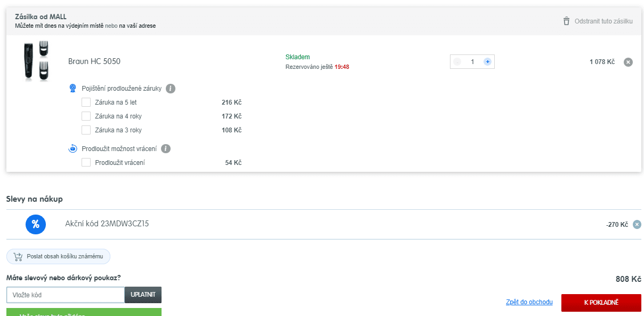Click the Slevy na nákup heading
644x316 pixels.
coord(34,199)
